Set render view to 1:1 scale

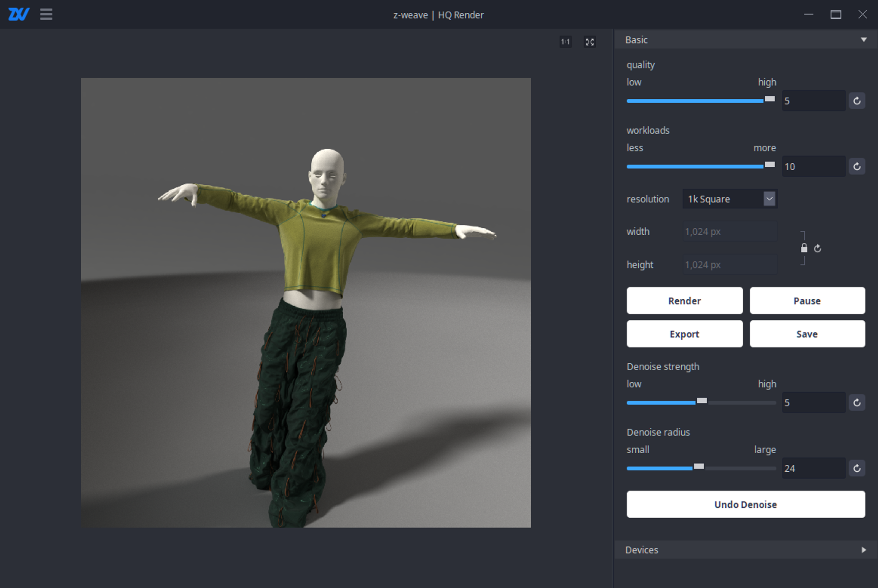point(565,42)
